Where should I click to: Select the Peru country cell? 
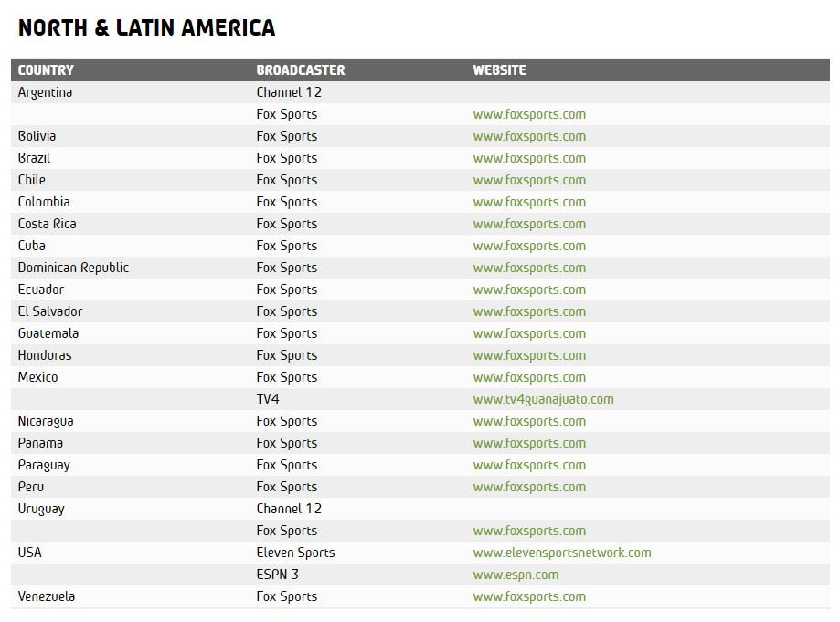click(31, 487)
